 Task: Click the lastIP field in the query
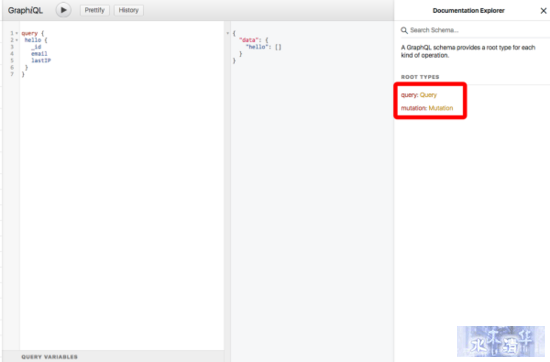tap(41, 60)
